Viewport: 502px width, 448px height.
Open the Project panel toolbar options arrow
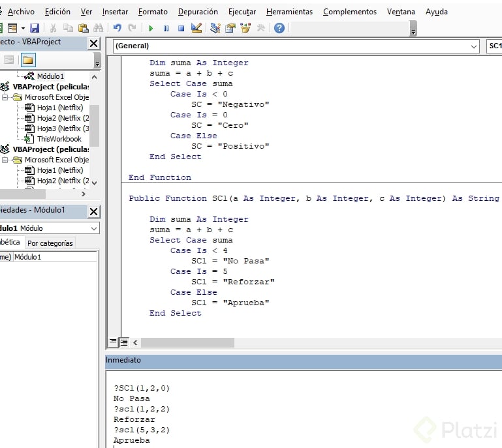click(x=97, y=60)
